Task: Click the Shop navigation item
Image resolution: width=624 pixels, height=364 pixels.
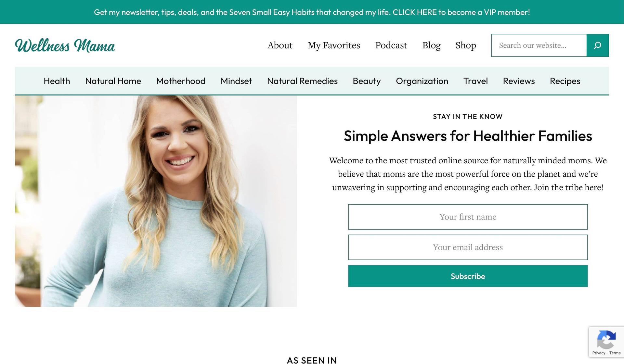Action: pyautogui.click(x=466, y=44)
